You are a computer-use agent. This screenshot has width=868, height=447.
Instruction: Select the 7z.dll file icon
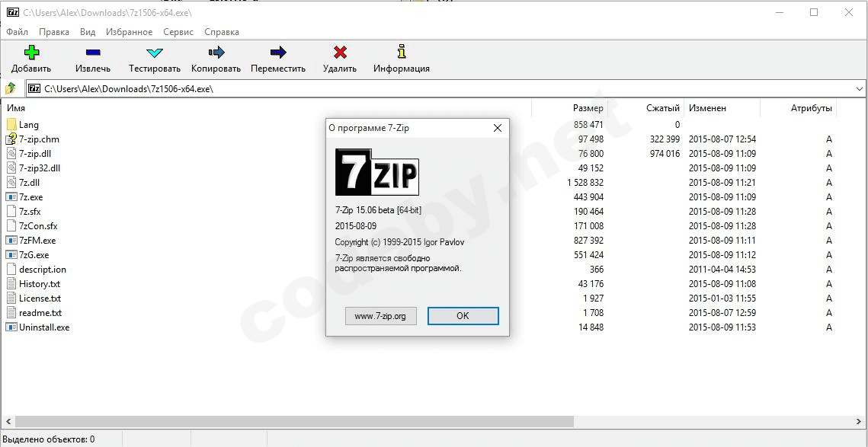[11, 182]
